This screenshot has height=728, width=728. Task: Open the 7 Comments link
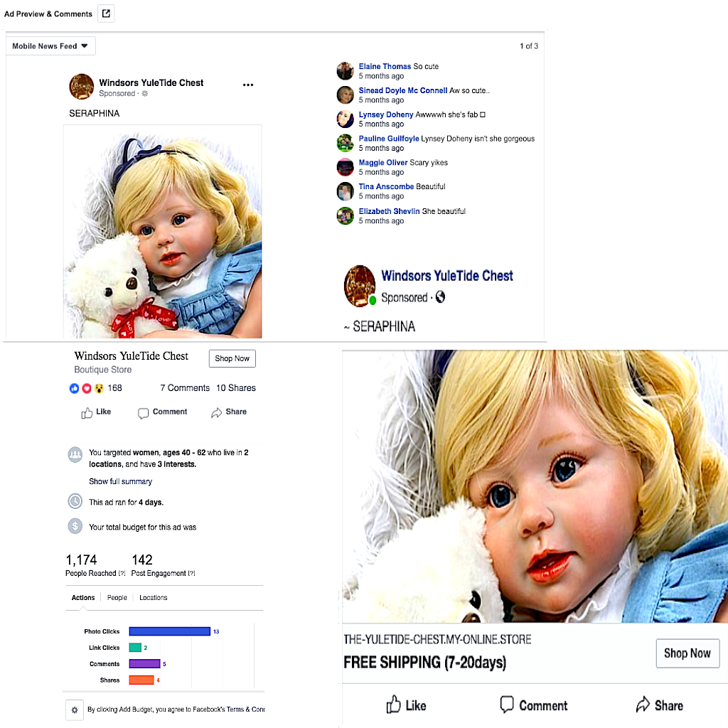coord(185,388)
